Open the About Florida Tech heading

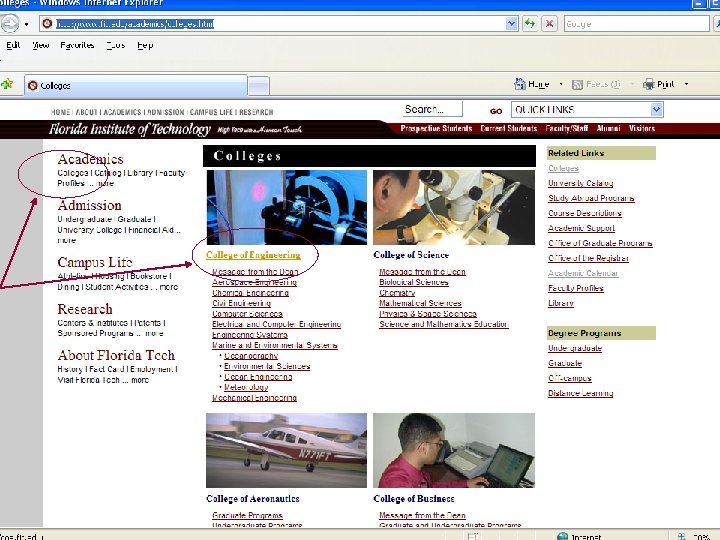pyautogui.click(x=116, y=355)
